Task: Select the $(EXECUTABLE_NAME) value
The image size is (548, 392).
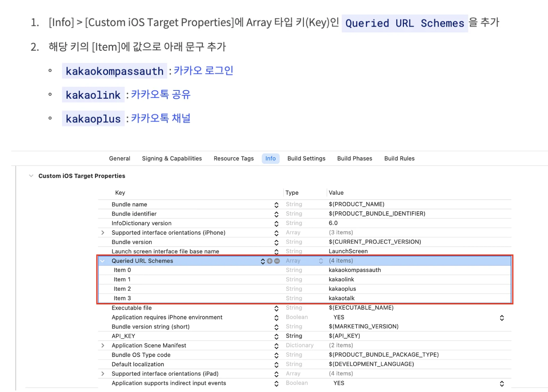Action: 361,308
